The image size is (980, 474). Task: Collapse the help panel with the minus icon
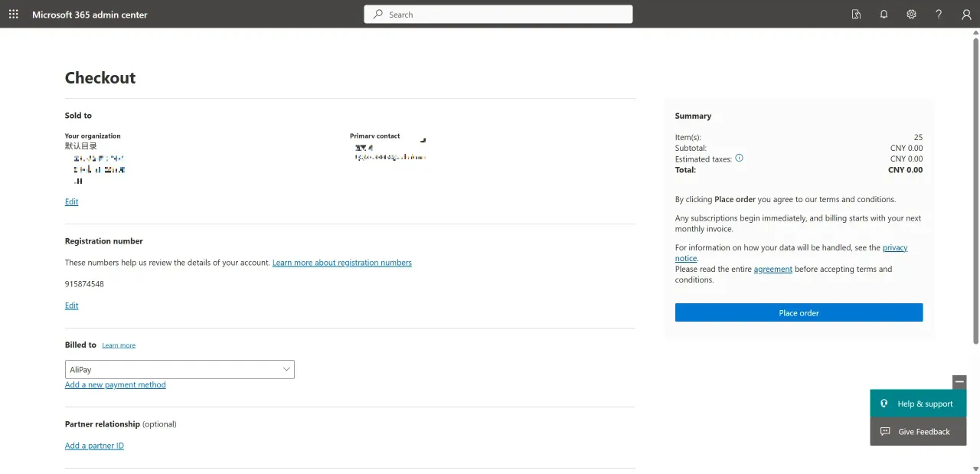959,382
